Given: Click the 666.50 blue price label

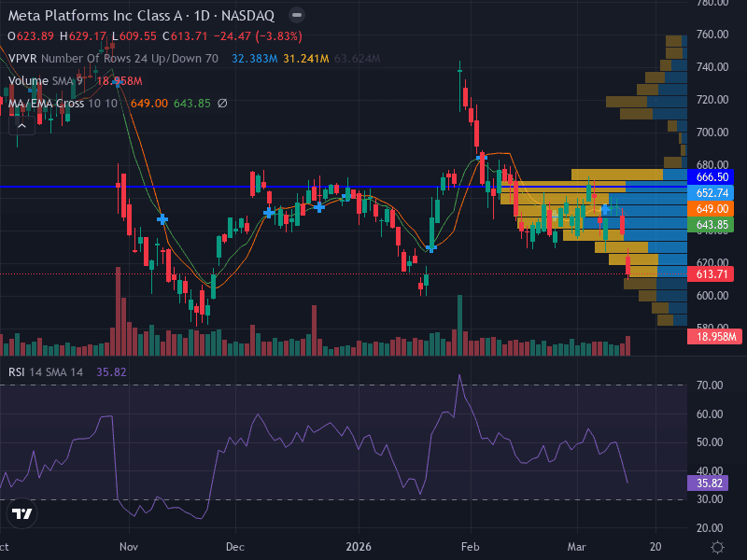Looking at the screenshot, I should tap(712, 177).
